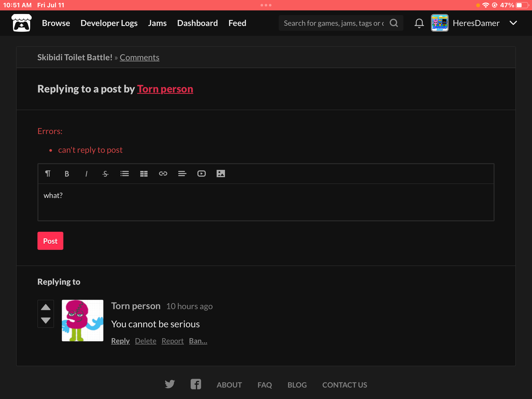This screenshot has width=532, height=399.
Task: Insert a bulleted list in the editor
Action: [x=125, y=174]
